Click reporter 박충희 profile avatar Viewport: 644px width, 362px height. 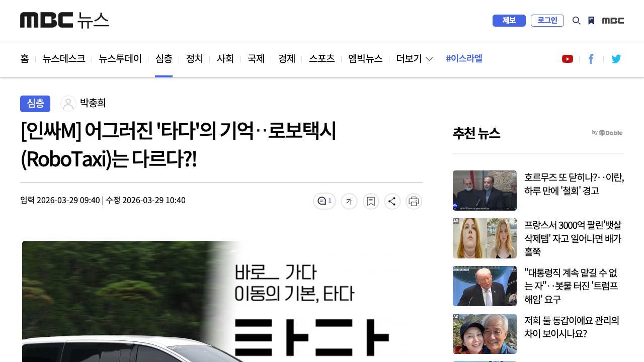pos(68,104)
